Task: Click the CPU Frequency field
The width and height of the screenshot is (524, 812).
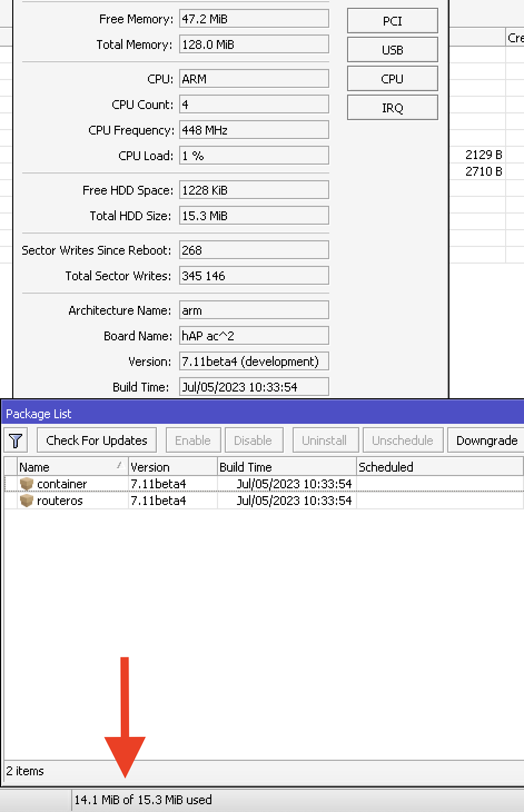Action: pos(254,130)
